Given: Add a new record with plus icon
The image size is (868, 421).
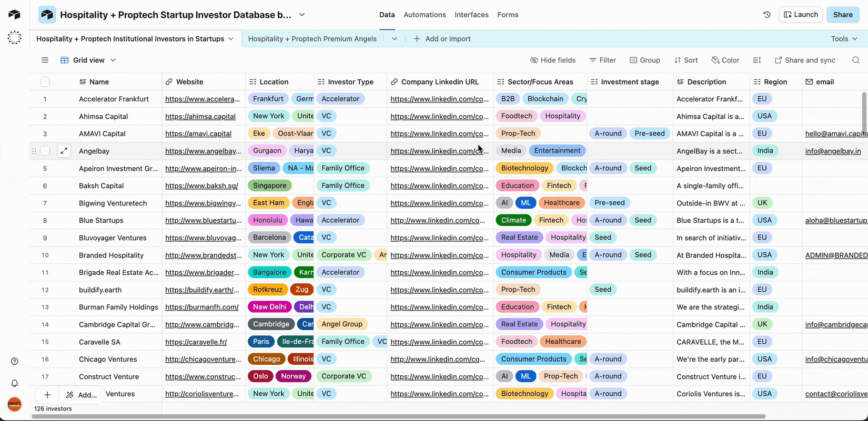Looking at the screenshot, I should (47, 395).
